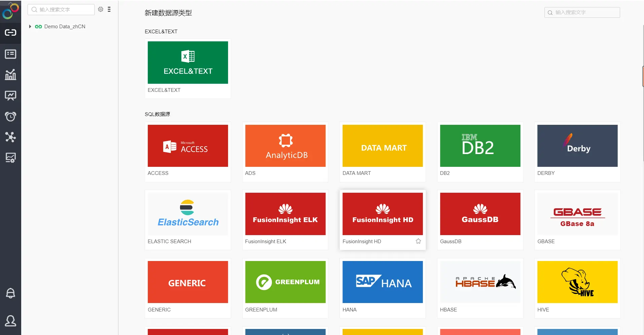
Task: Open the alarm clock schedule sidebar icon
Action: click(10, 116)
